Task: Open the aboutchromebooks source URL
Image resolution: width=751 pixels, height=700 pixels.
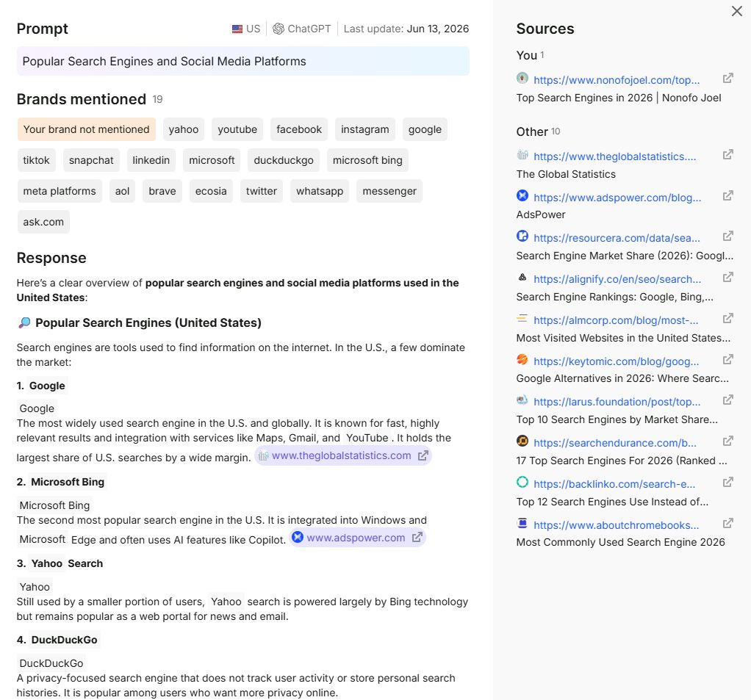Action: 617,525
